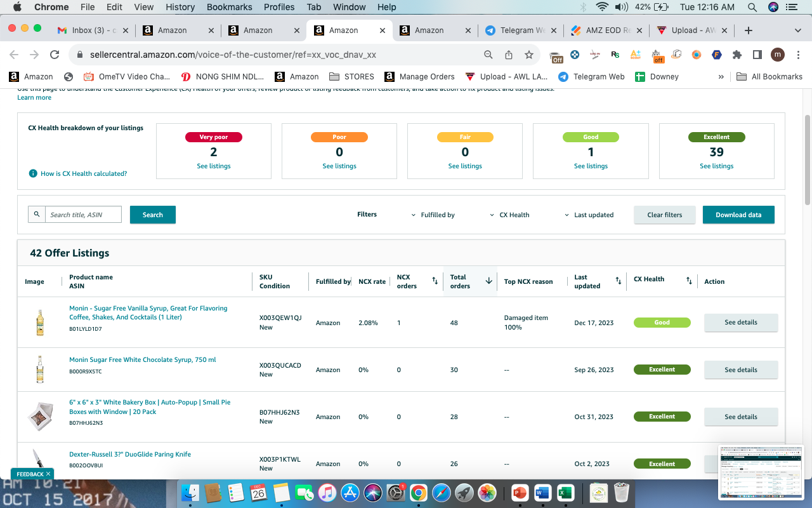Open the Calendar app in the Dock
This screenshot has width=812, height=508.
coord(258,493)
